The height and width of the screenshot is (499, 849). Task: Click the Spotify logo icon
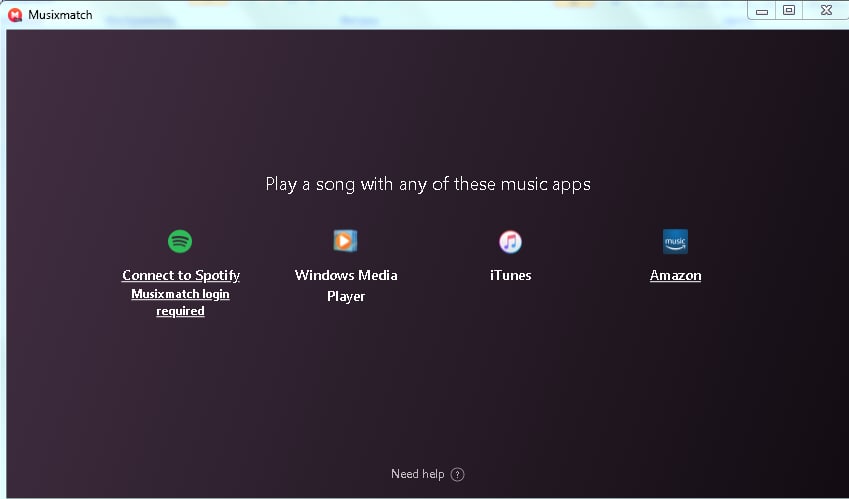coord(180,241)
